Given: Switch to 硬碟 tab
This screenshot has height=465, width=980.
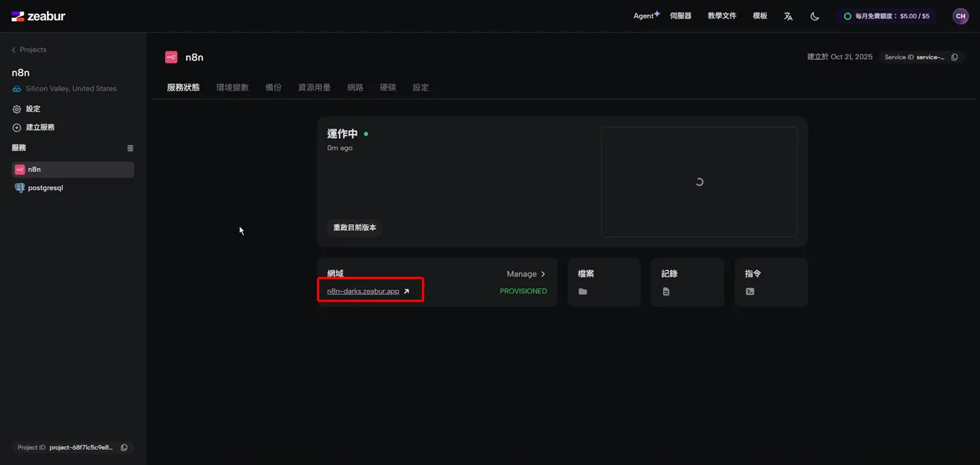Looking at the screenshot, I should (388, 88).
